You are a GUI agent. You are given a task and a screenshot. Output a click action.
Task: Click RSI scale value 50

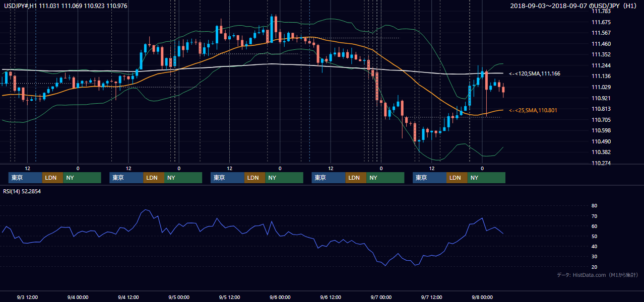click(x=594, y=236)
